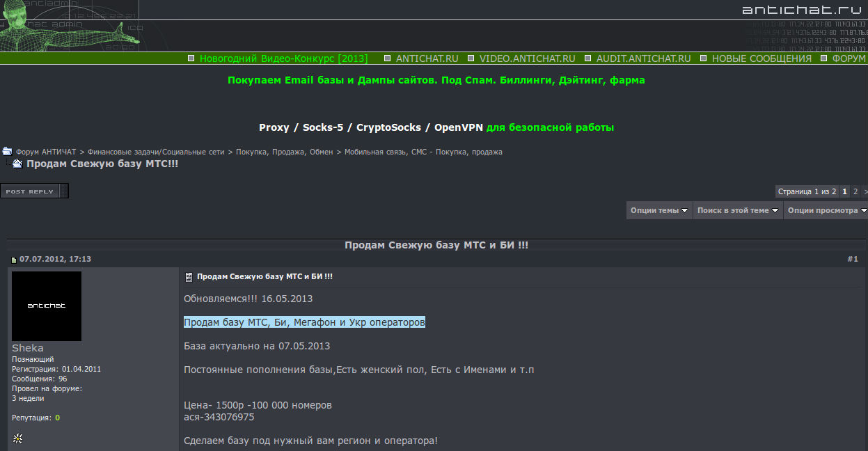Click the bold post title inside the post body
This screenshot has height=451, width=868.
(265, 277)
